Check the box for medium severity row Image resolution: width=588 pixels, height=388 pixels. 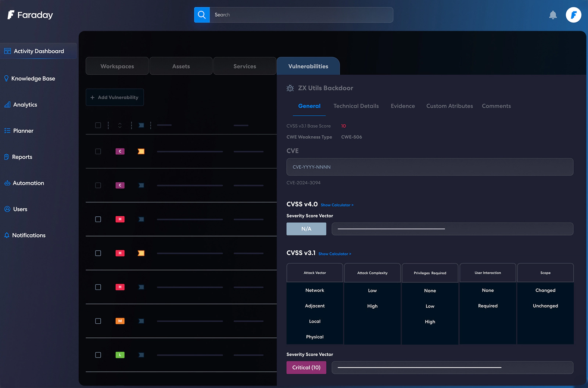[98, 321]
